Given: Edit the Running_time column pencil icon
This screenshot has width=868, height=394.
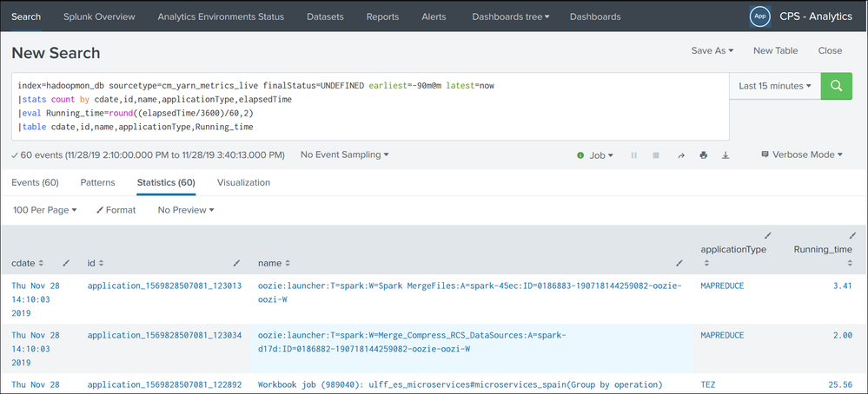Looking at the screenshot, I should (x=852, y=235).
